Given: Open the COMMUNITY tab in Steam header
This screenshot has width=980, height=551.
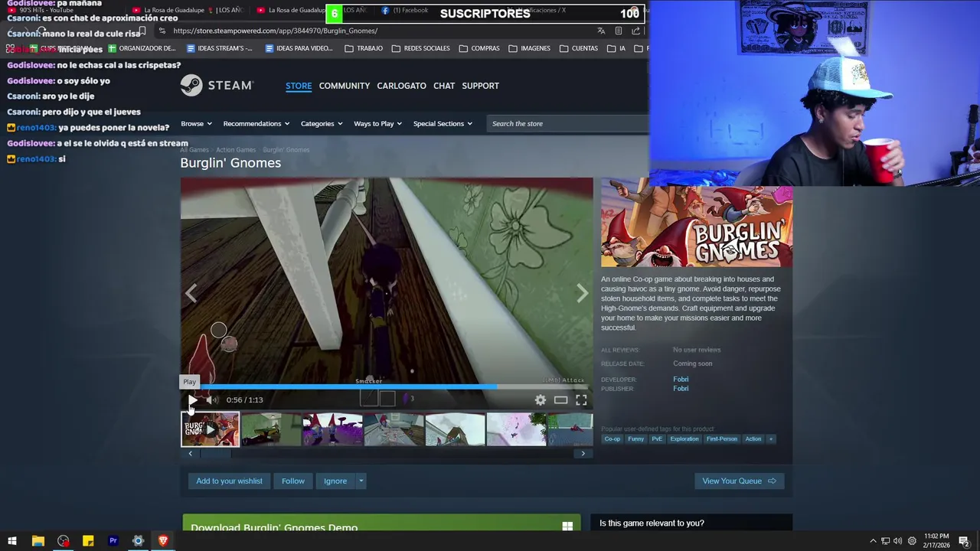Looking at the screenshot, I should (345, 86).
